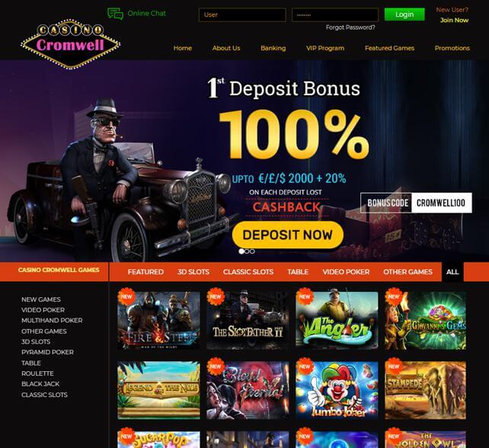Screen dimensions: 489x448
Task: Launch Giovanni's Gems game tile
Action: pyautogui.click(x=426, y=321)
